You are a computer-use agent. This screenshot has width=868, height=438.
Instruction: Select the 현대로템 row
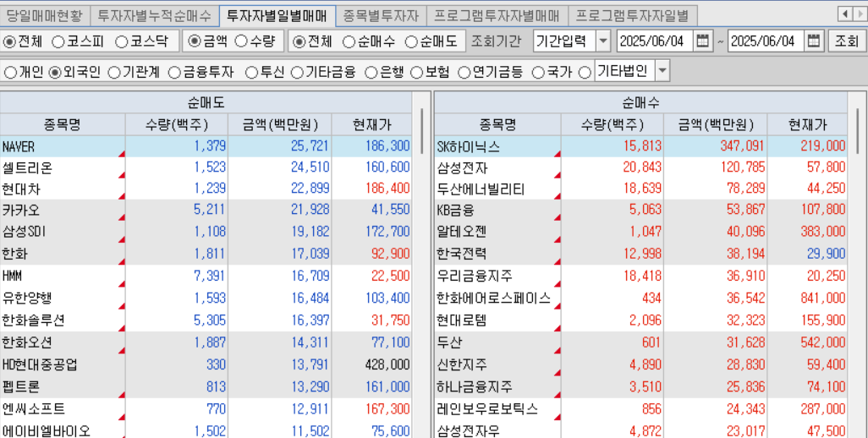point(641,320)
